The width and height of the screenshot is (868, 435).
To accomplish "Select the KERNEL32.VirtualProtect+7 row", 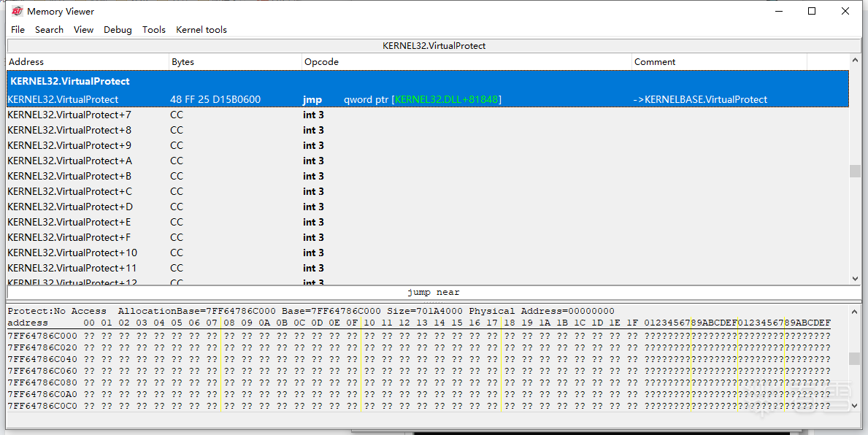I will (x=427, y=115).
